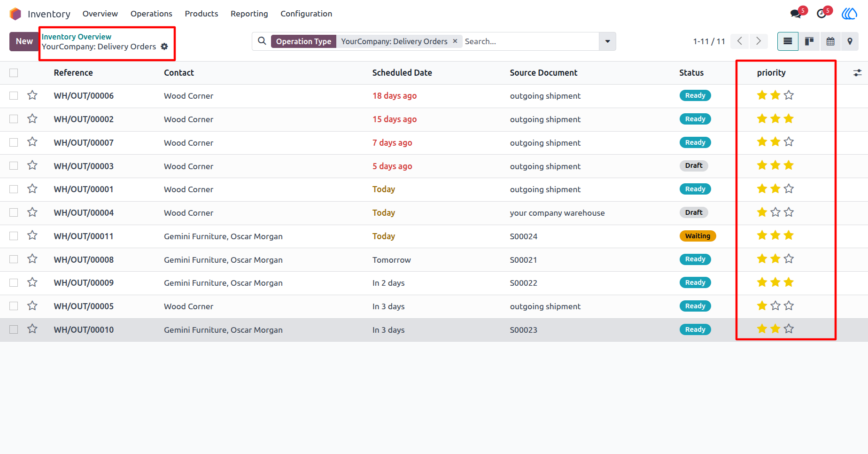Select the WH/OUT/00010 row checkbox
This screenshot has width=868, height=454.
[14, 329]
